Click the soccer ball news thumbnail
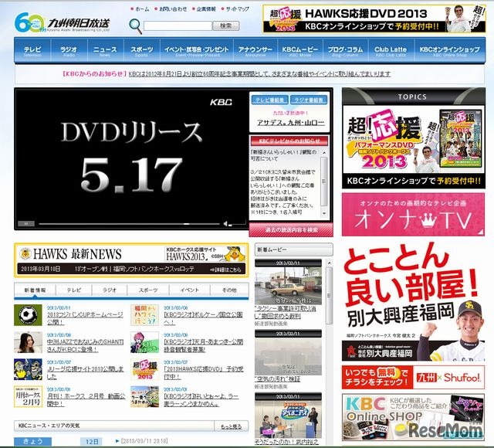Image resolution: width=494 pixels, height=448 pixels. [x=28, y=315]
